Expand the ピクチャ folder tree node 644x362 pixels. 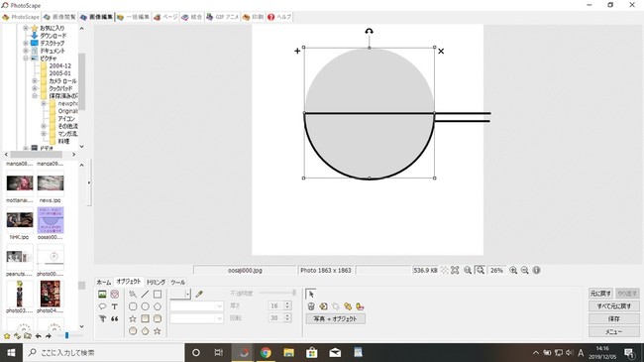26,59
